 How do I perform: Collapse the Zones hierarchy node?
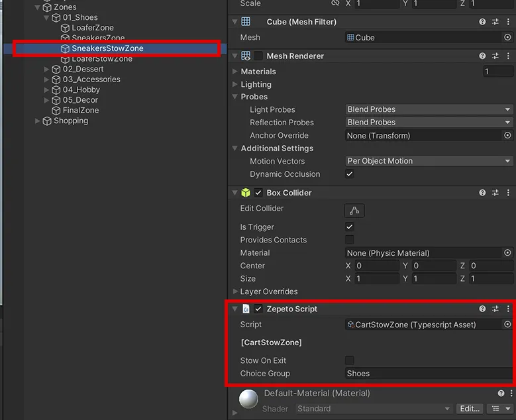(x=38, y=7)
